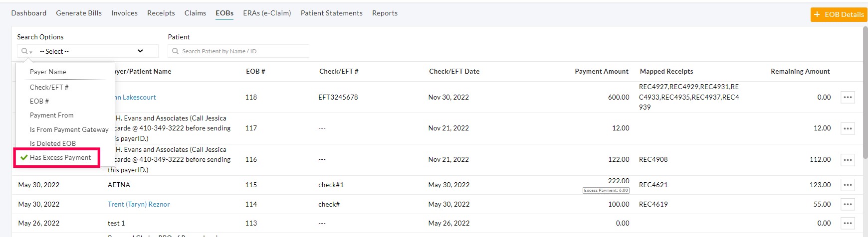The image size is (868, 237).
Task: Open the ellipsis menu for EOB 114
Action: coord(847,204)
